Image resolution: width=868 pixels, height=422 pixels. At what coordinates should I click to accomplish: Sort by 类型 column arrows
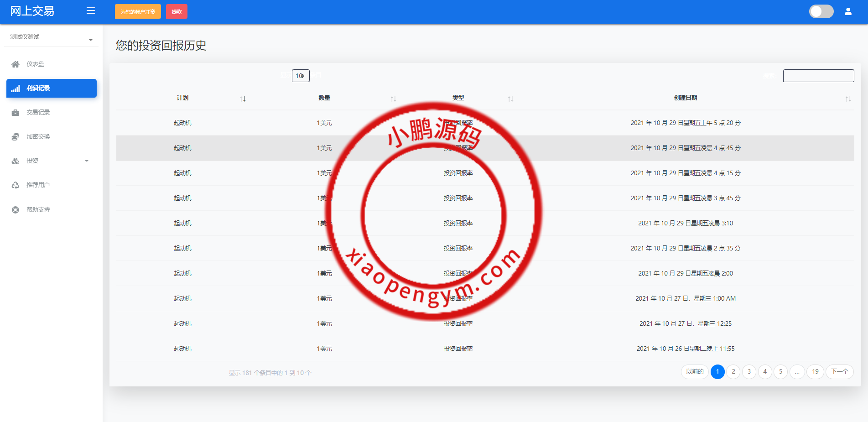tap(510, 99)
